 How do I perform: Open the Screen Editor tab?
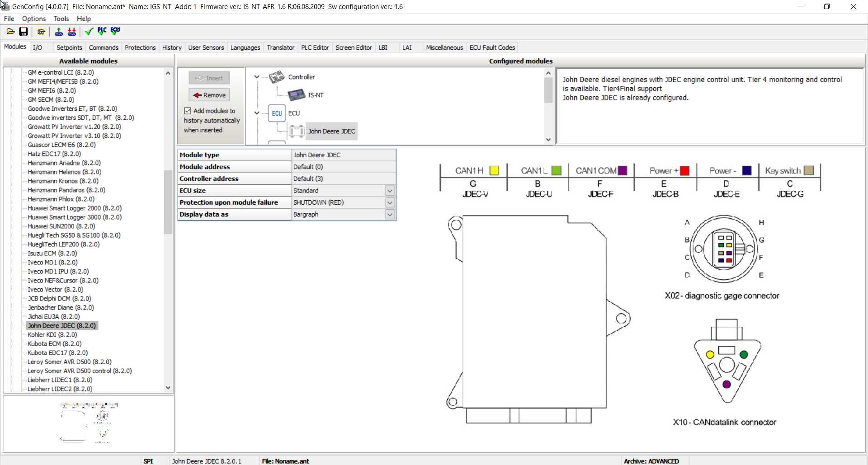(x=354, y=47)
